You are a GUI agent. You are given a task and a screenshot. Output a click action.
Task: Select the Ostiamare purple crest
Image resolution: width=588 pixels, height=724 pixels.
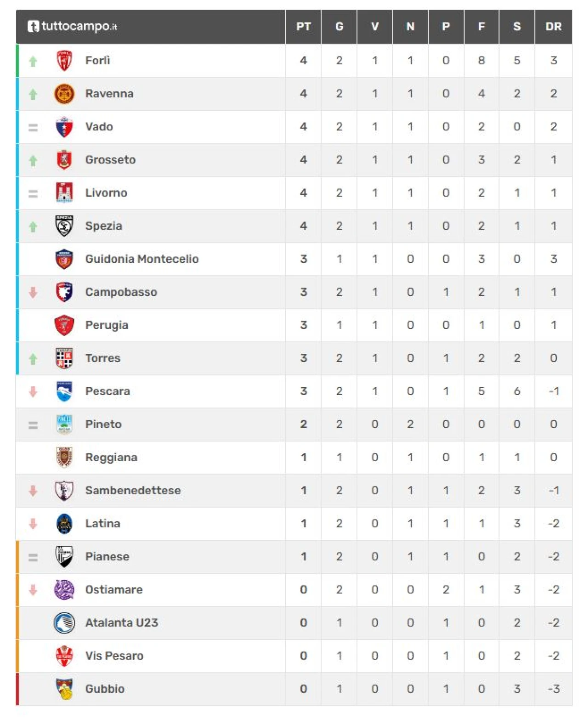(64, 590)
